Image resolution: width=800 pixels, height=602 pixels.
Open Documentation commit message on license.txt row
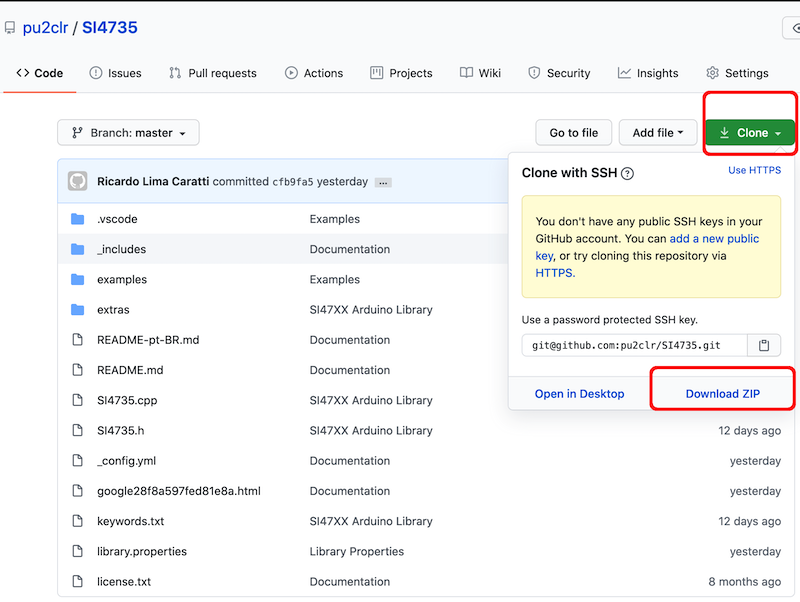pyautogui.click(x=349, y=582)
